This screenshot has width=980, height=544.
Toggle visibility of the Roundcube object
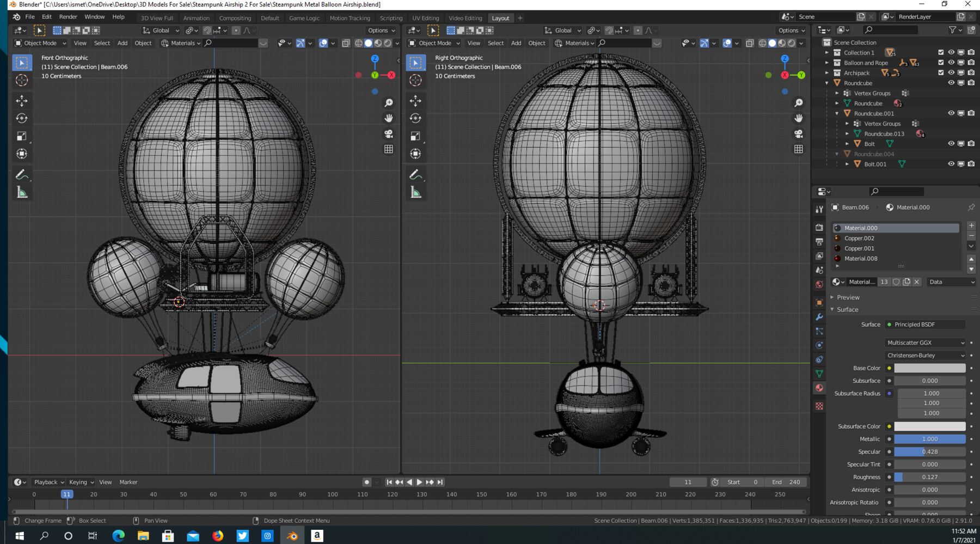tap(952, 83)
